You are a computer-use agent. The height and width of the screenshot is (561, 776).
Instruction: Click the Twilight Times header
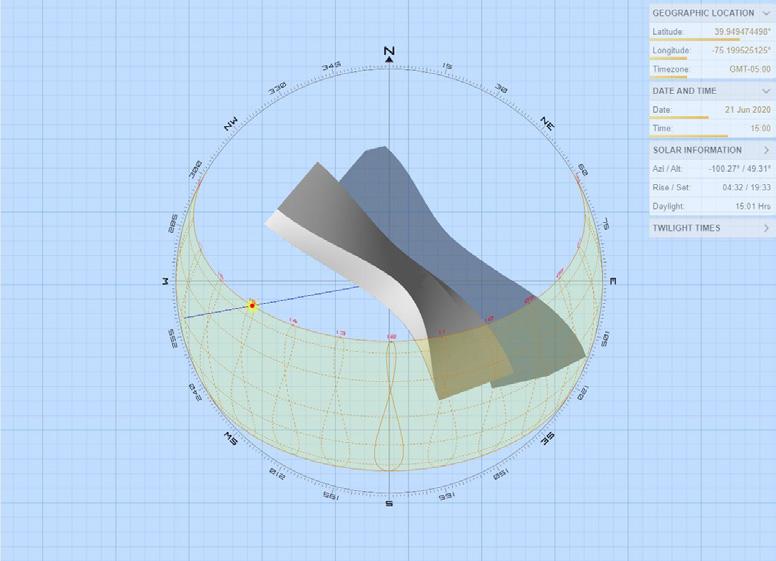[x=686, y=228]
